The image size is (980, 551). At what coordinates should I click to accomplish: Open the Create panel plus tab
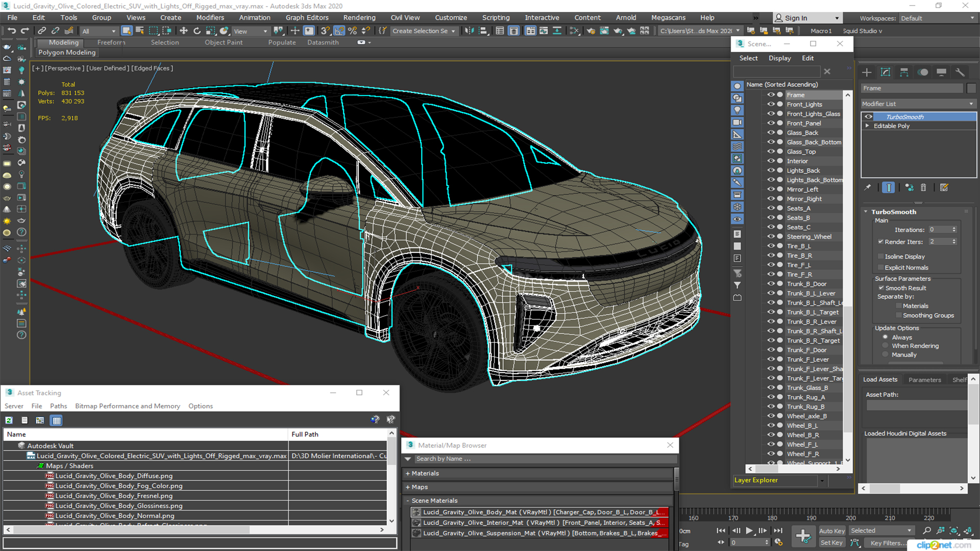click(x=867, y=72)
